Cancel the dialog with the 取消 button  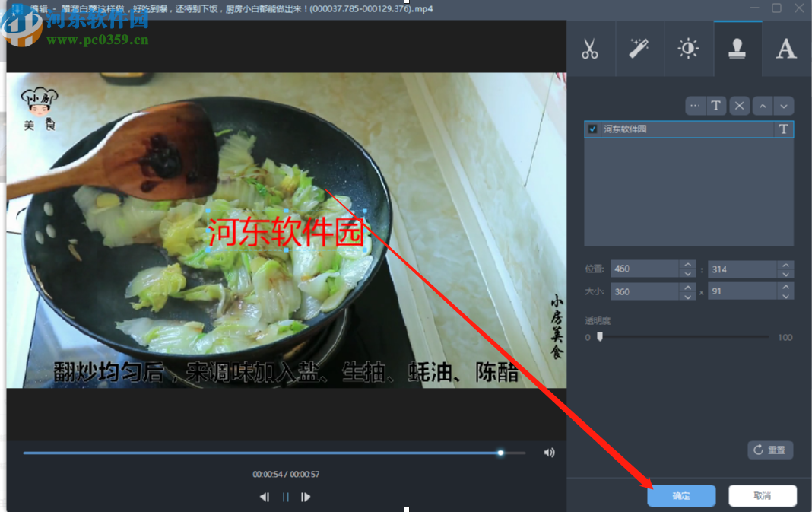pos(763,495)
